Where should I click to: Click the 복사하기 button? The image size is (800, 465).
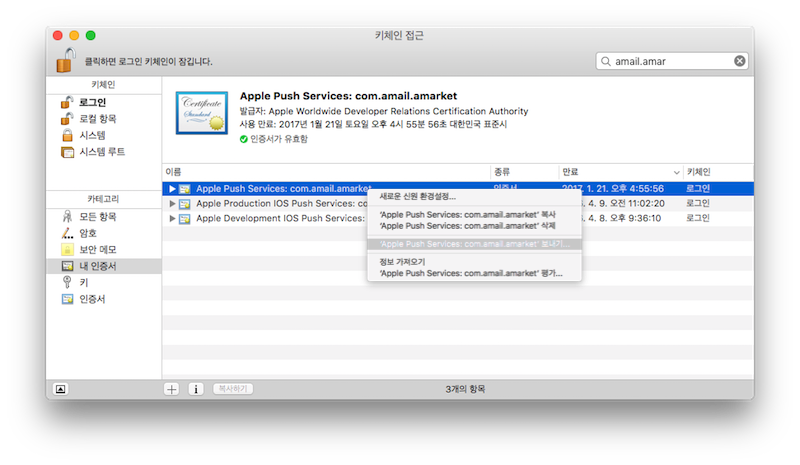click(233, 389)
